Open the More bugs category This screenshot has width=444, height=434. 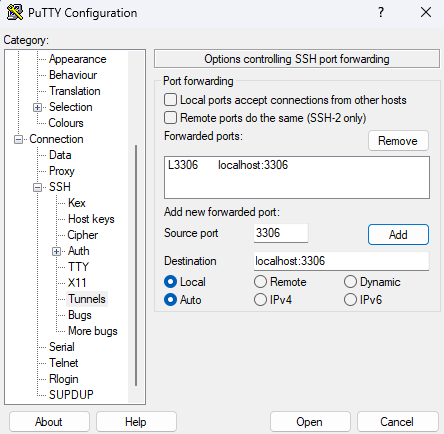click(x=93, y=331)
